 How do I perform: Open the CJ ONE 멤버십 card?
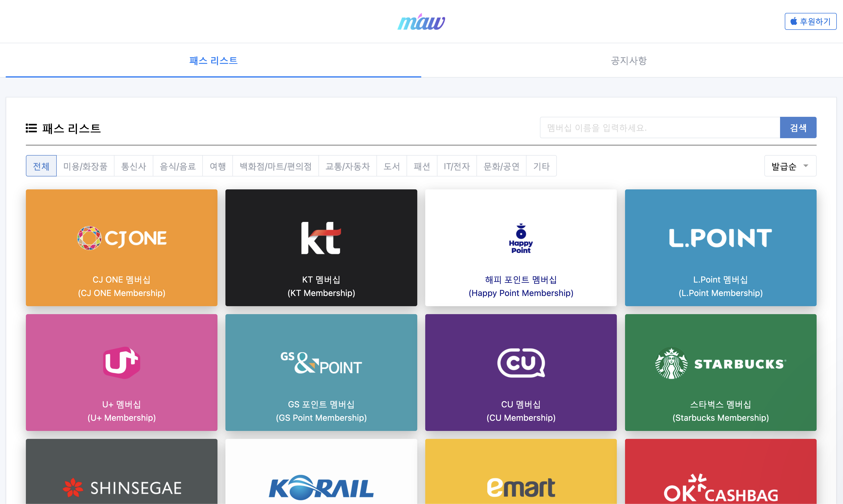121,247
